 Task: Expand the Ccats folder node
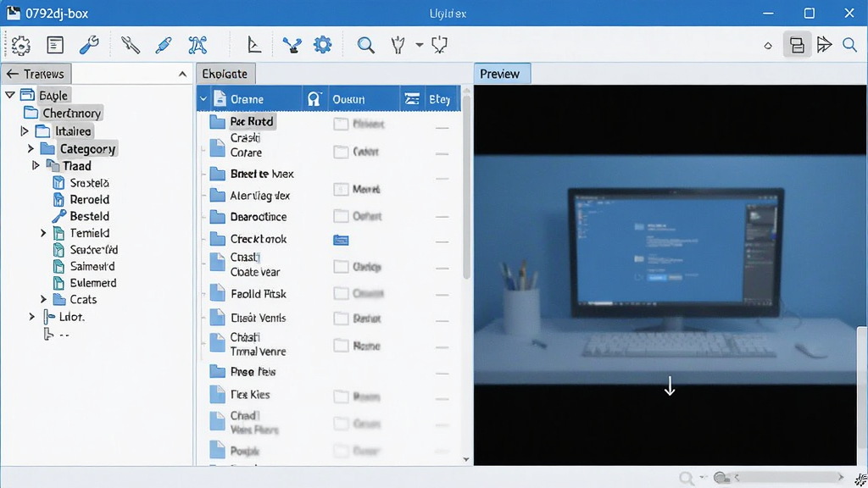(x=43, y=299)
